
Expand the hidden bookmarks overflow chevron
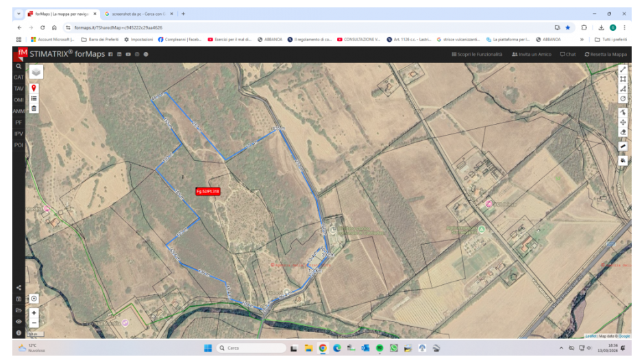click(x=582, y=40)
